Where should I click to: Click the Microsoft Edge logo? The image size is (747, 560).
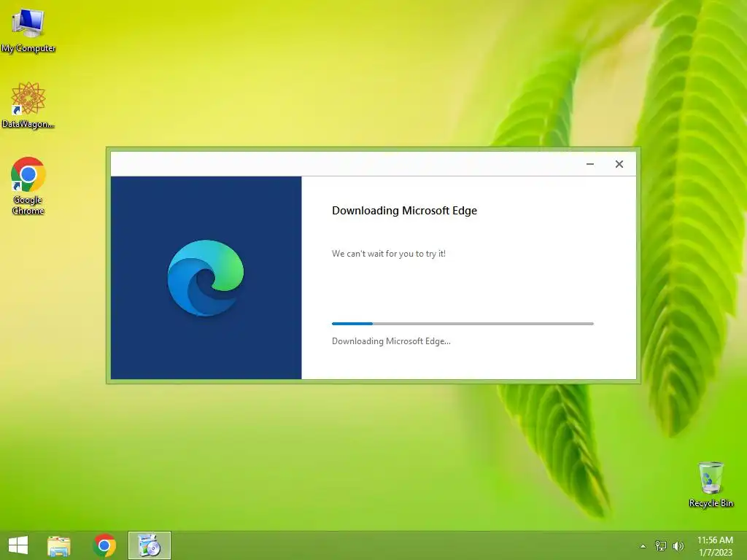click(206, 278)
